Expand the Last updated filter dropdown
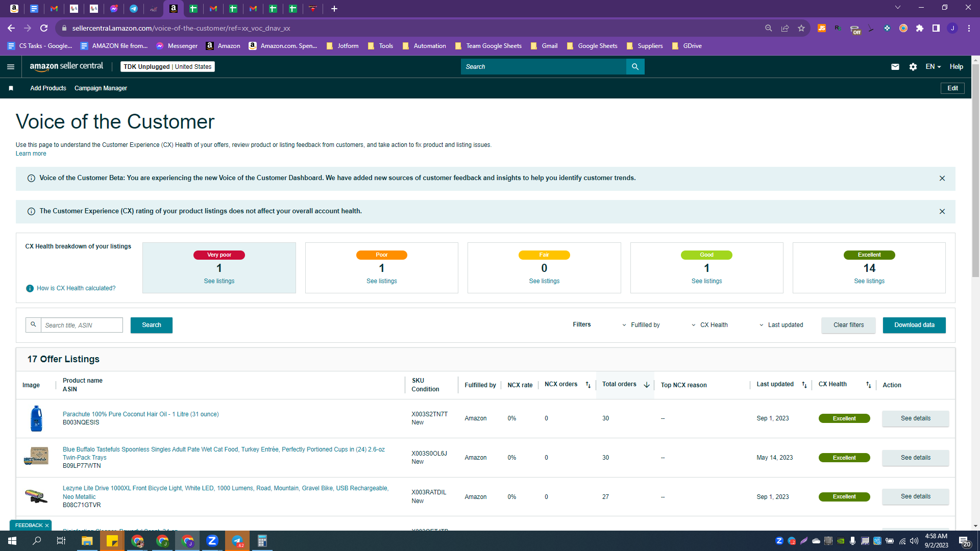 tap(781, 325)
